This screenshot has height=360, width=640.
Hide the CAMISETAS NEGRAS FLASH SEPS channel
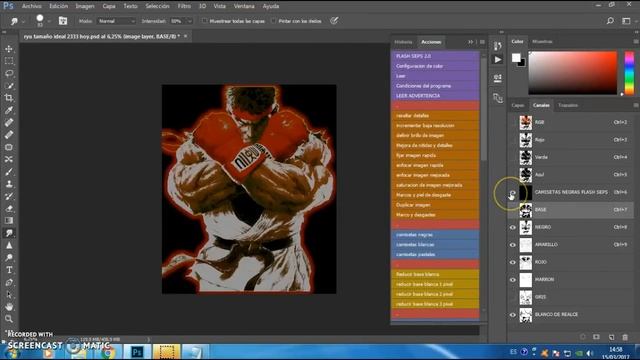[513, 193]
